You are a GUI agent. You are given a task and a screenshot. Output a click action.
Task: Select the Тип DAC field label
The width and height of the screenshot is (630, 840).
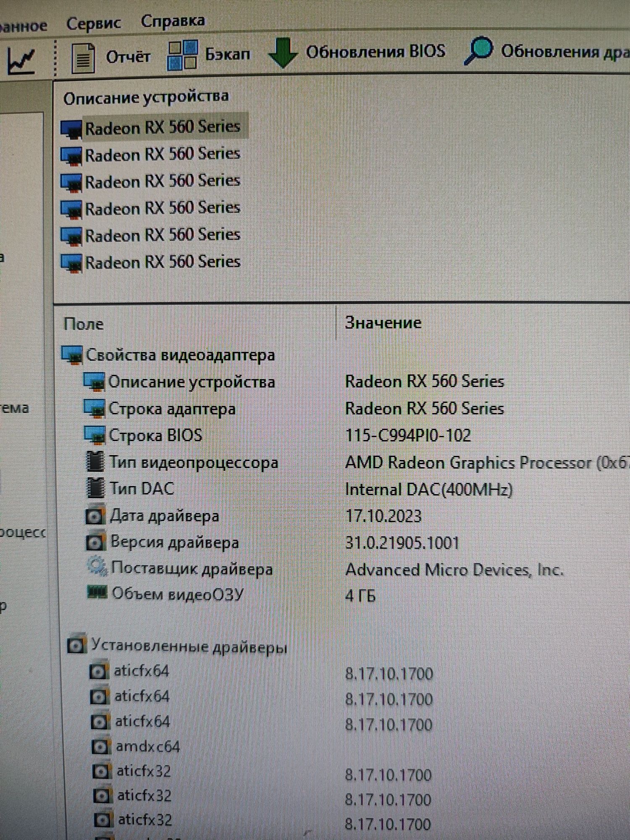[142, 488]
